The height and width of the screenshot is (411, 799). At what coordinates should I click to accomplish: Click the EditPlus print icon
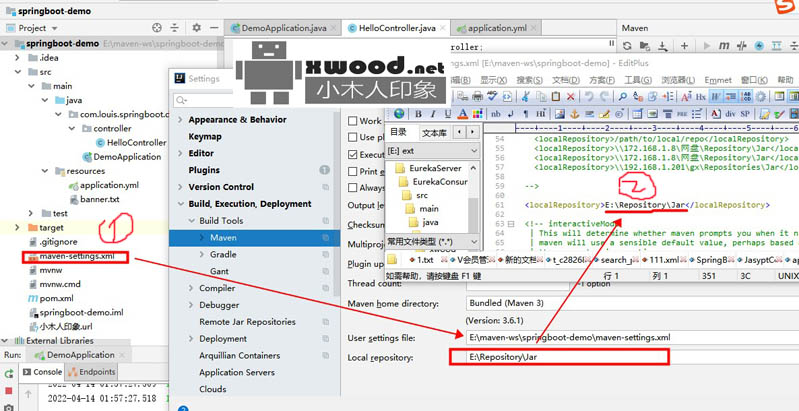click(477, 96)
